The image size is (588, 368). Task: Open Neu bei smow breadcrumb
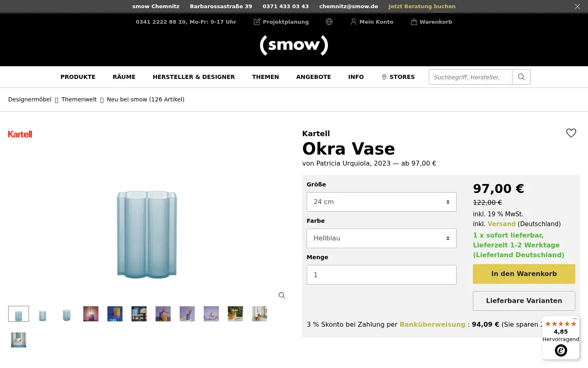tap(145, 99)
